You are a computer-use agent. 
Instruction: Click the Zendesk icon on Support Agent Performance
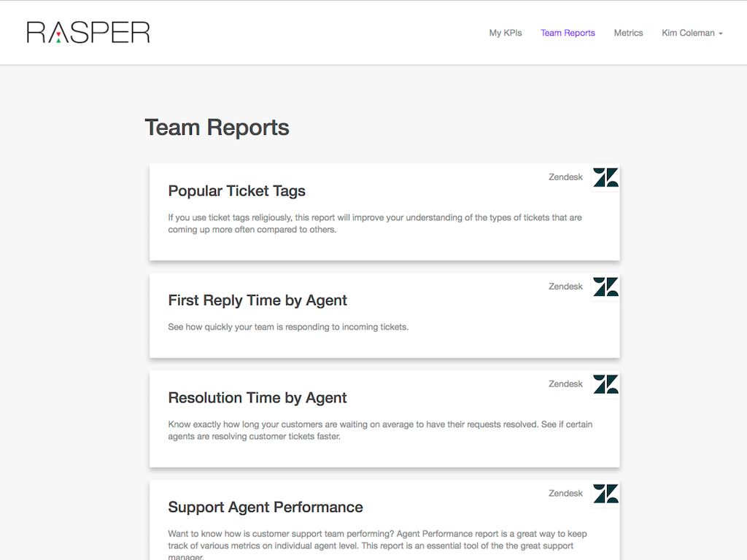(x=605, y=494)
